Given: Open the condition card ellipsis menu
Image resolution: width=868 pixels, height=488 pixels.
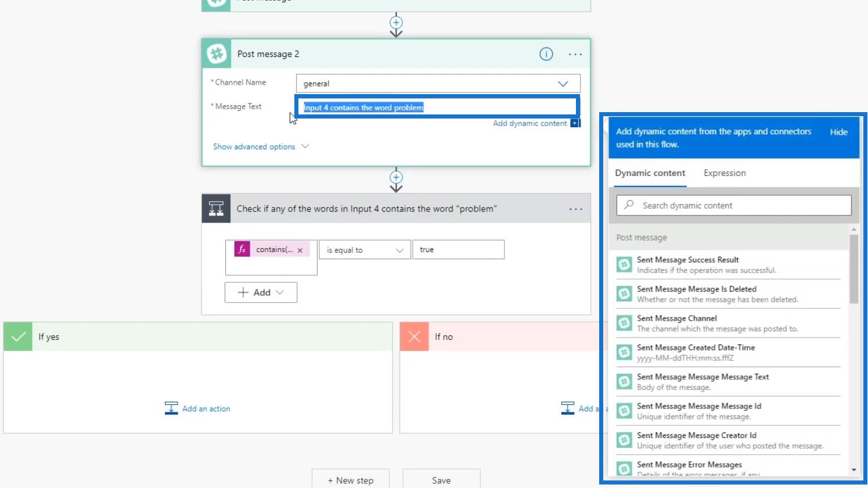Looking at the screenshot, I should point(575,209).
